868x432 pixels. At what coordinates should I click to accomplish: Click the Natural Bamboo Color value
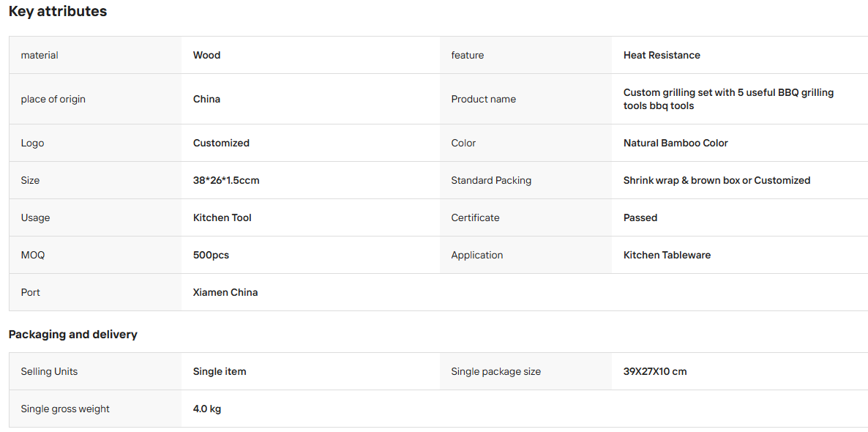coord(676,143)
